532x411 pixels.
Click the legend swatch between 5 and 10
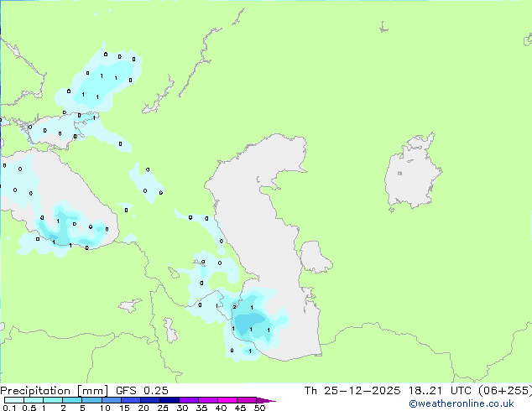(94, 400)
